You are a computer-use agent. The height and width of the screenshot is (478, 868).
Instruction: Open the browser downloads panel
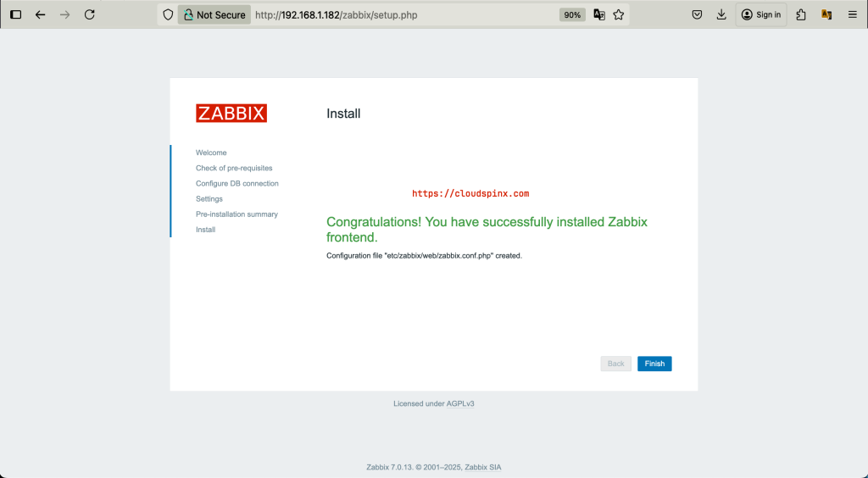click(x=721, y=15)
